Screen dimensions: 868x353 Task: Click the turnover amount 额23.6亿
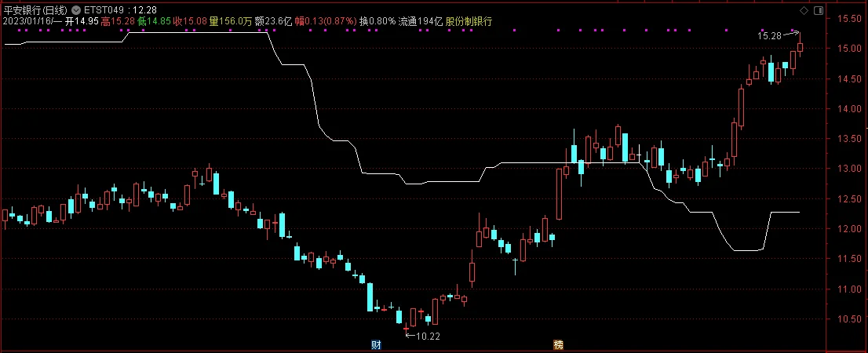click(273, 22)
